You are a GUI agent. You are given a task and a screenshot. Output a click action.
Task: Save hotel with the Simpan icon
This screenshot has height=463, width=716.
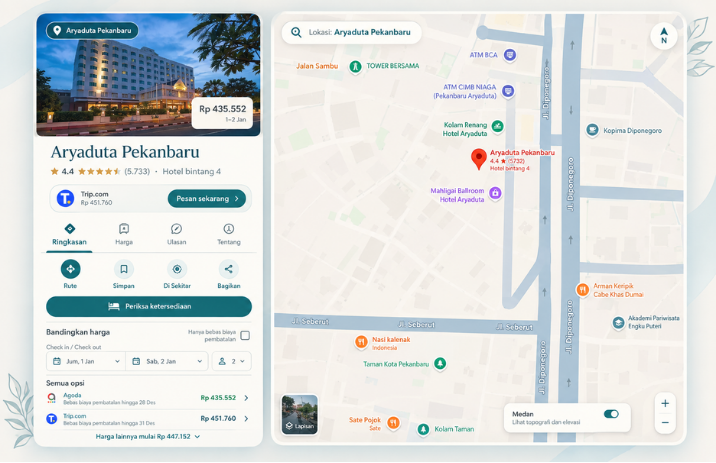124,269
